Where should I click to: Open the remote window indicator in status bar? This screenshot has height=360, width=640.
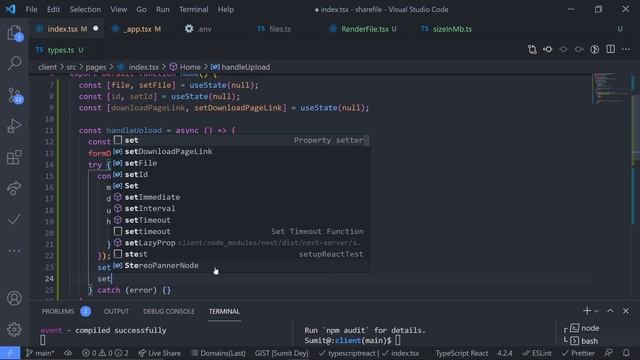10,353
